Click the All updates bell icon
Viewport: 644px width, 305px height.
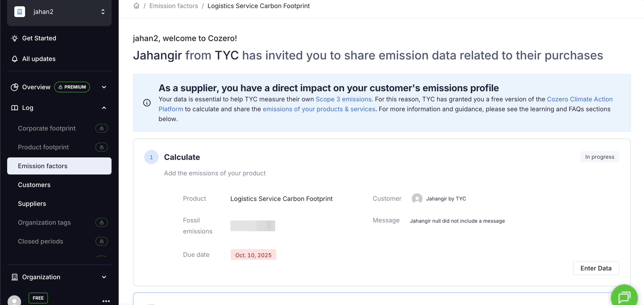pos(15,59)
